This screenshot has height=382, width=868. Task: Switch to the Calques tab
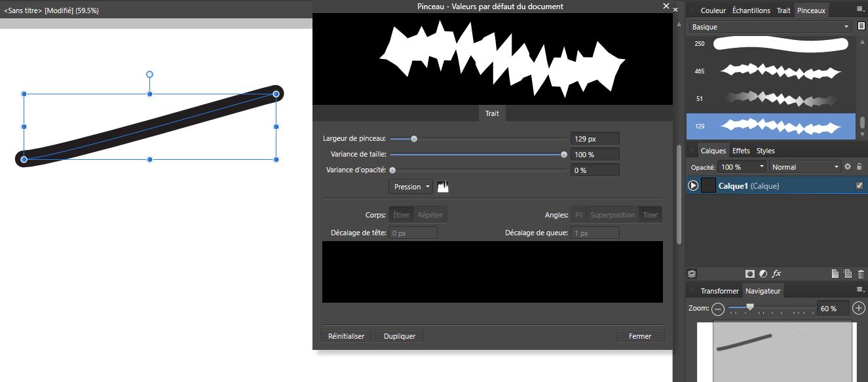click(713, 151)
